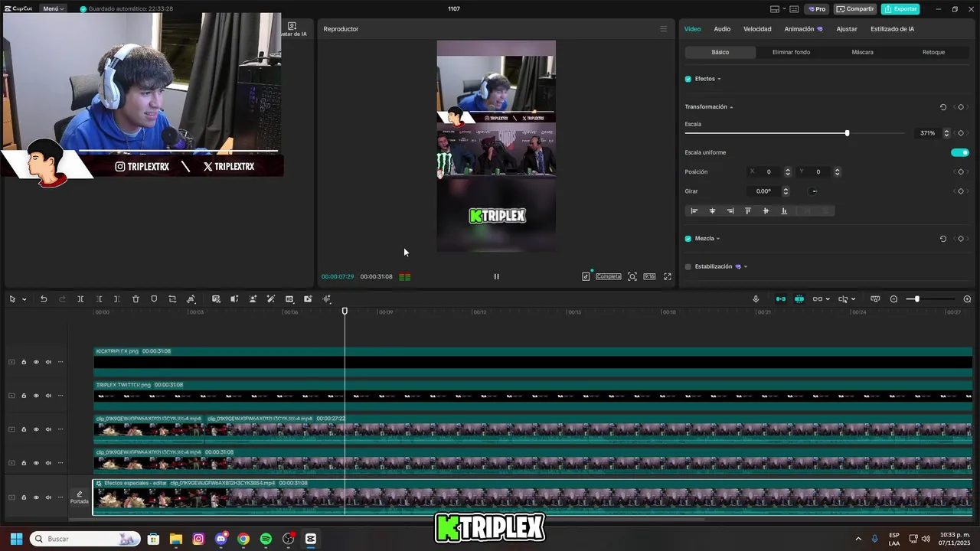Toggle auto snapping in timeline toolbar
The width and height of the screenshot is (980, 551).
(x=799, y=299)
